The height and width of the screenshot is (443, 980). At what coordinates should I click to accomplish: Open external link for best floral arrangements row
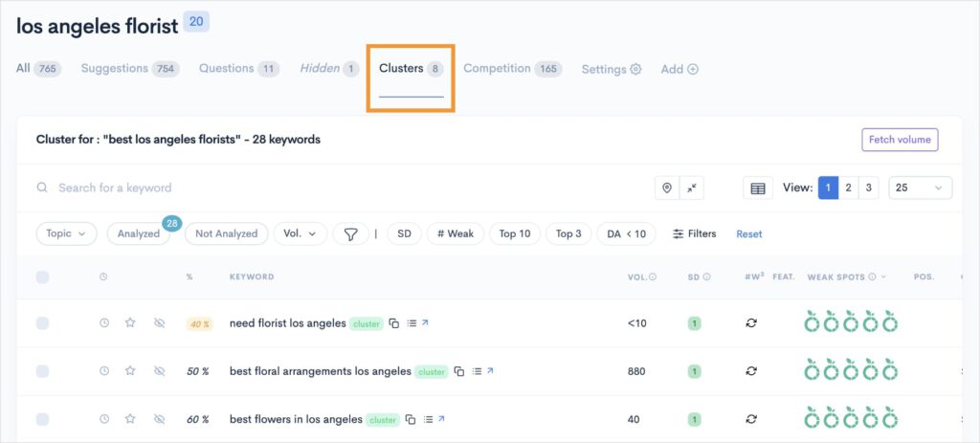coord(491,370)
